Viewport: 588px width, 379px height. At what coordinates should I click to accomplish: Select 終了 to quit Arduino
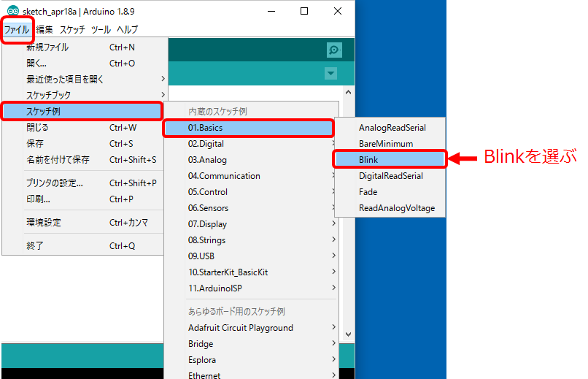click(x=83, y=246)
